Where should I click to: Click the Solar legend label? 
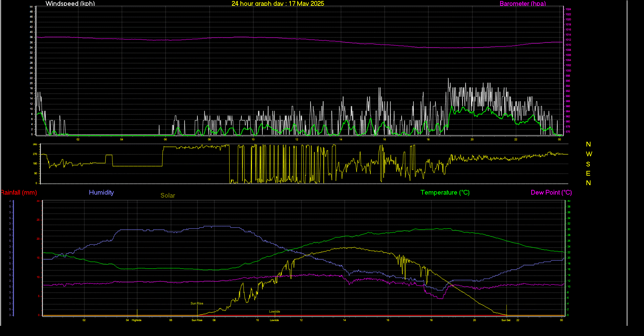click(168, 196)
